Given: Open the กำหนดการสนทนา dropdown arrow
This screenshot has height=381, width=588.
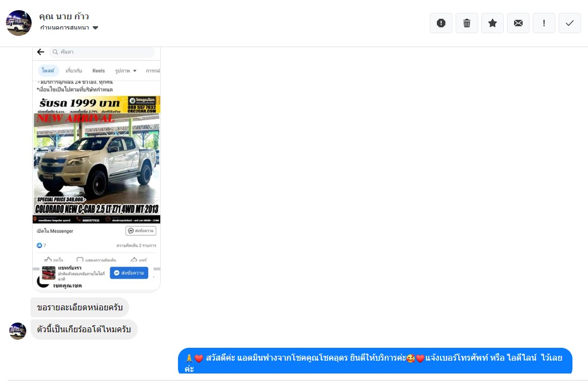Looking at the screenshot, I should (x=95, y=28).
